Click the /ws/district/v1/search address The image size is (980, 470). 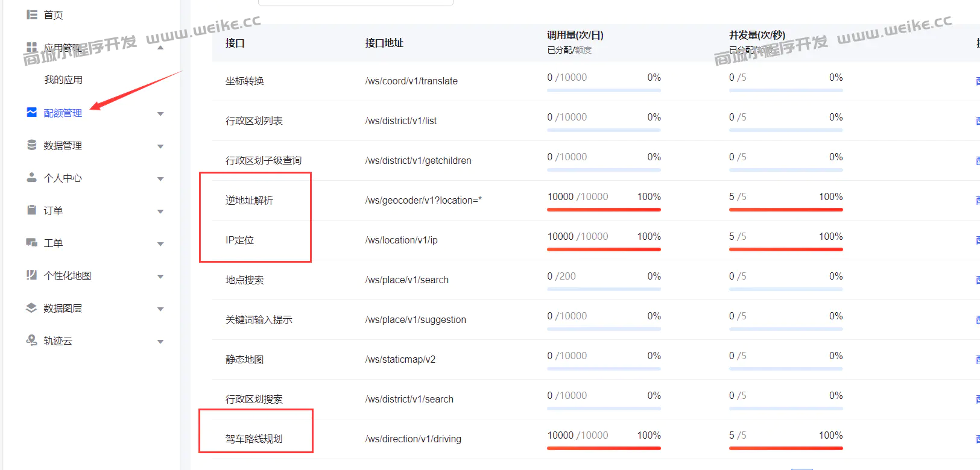409,399
